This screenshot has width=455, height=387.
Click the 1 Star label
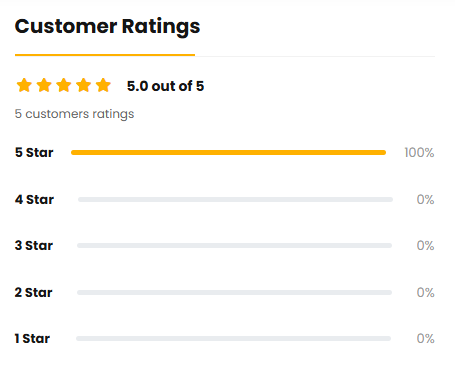tap(32, 339)
